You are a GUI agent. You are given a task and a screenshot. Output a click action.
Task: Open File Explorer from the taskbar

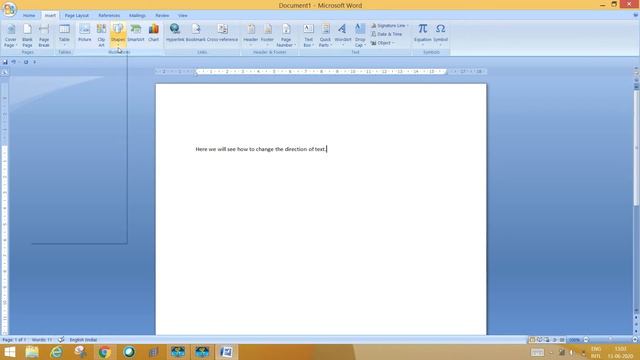click(32, 352)
